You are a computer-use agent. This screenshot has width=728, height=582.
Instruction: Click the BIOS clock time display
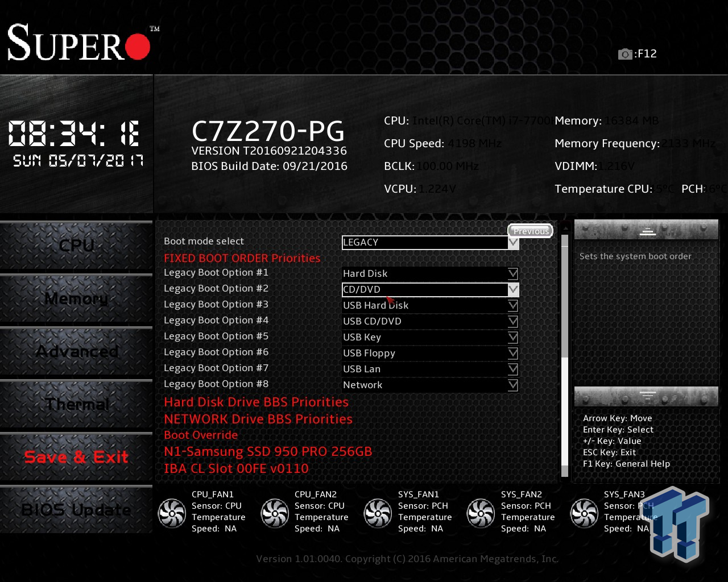75,134
